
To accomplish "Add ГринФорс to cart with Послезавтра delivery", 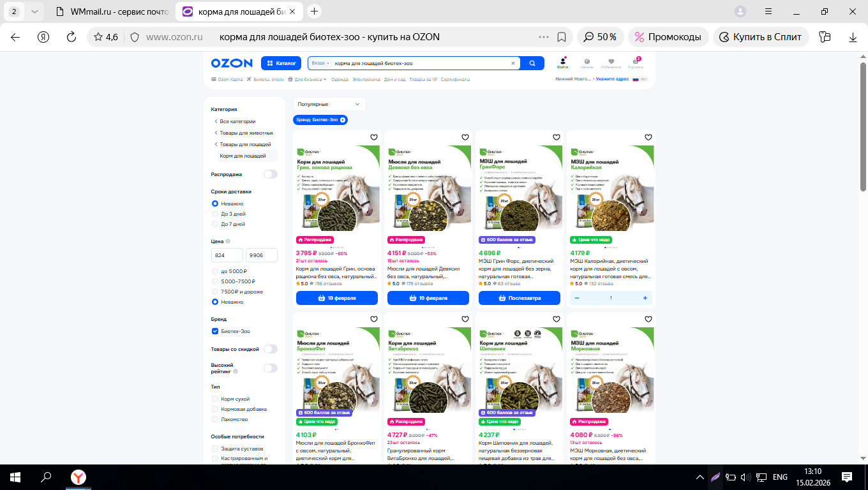I will tap(520, 298).
